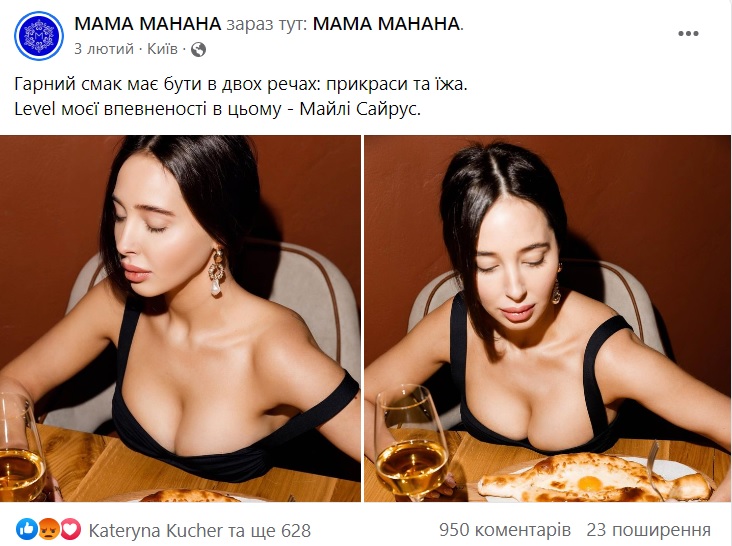Click the heart Love reaction icon
Image resolution: width=732 pixels, height=546 pixels.
70,529
